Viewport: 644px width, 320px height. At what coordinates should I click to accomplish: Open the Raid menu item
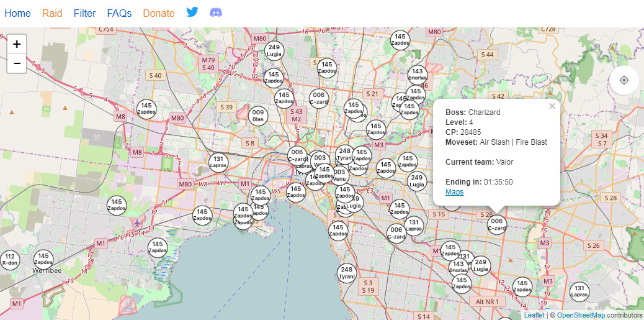click(x=52, y=14)
